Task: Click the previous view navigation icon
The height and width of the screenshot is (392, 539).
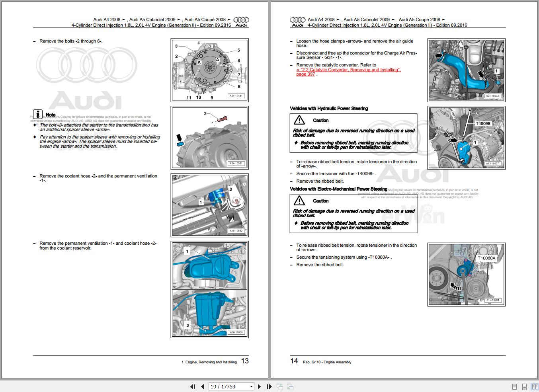Action: [x=280, y=386]
